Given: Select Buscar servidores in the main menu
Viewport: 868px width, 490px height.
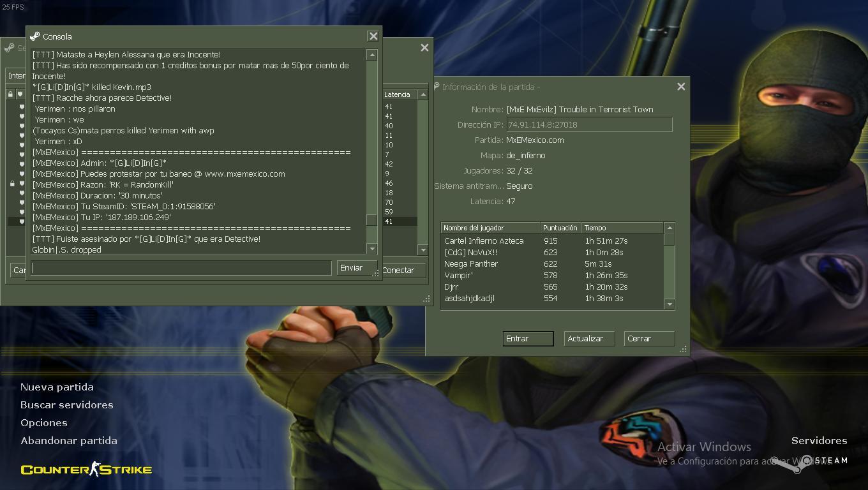Looking at the screenshot, I should pos(66,405).
